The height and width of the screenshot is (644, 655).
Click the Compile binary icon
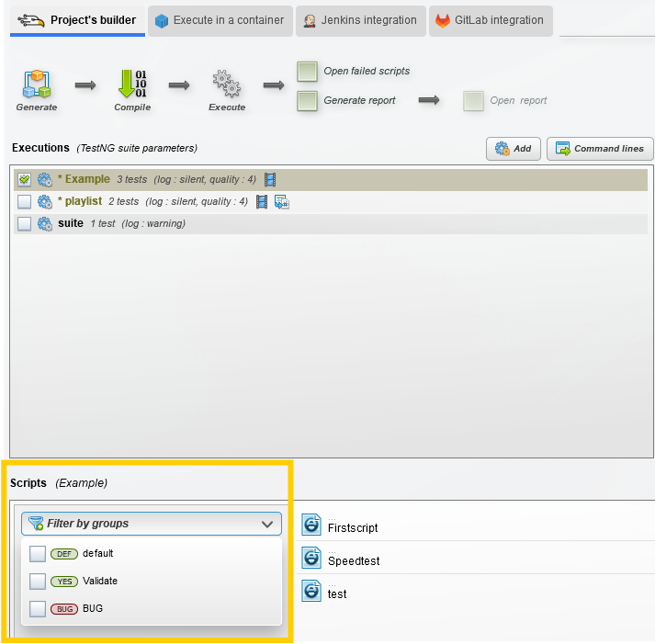point(132,84)
